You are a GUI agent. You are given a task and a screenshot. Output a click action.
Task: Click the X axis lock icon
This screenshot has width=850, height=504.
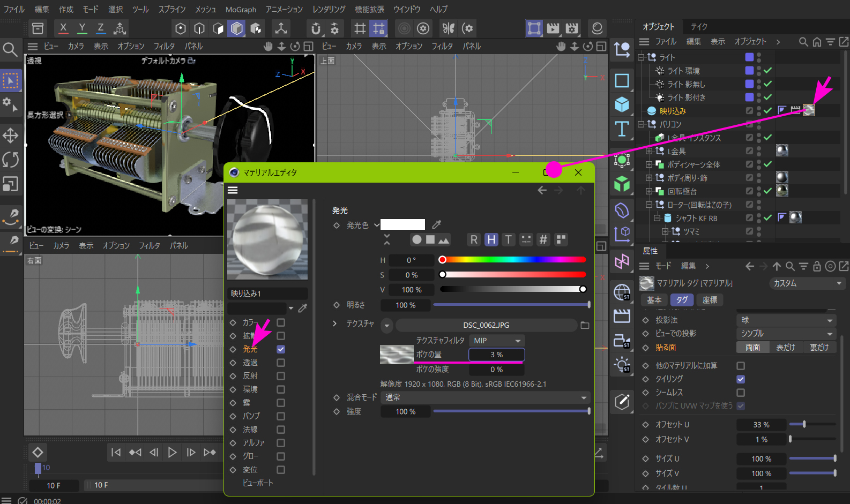coord(63,28)
